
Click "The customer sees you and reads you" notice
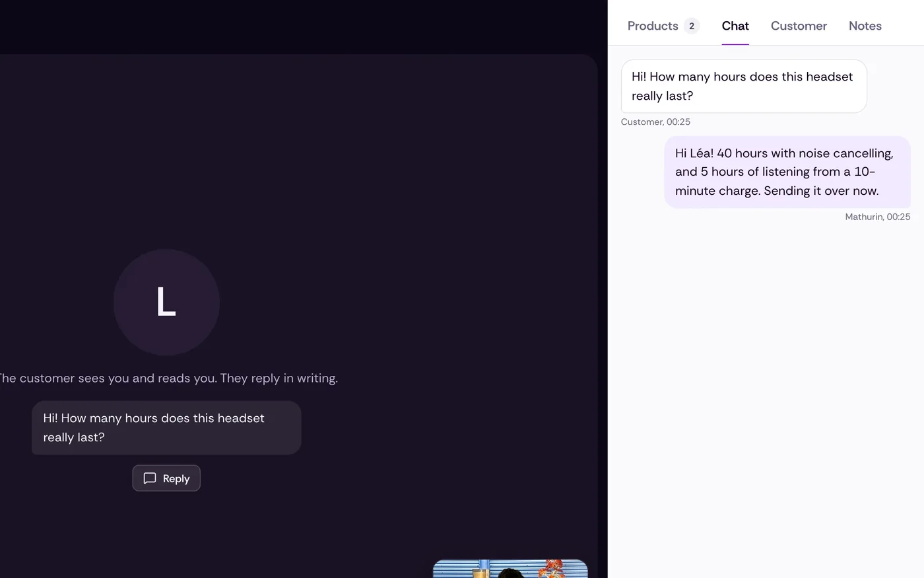click(x=169, y=379)
